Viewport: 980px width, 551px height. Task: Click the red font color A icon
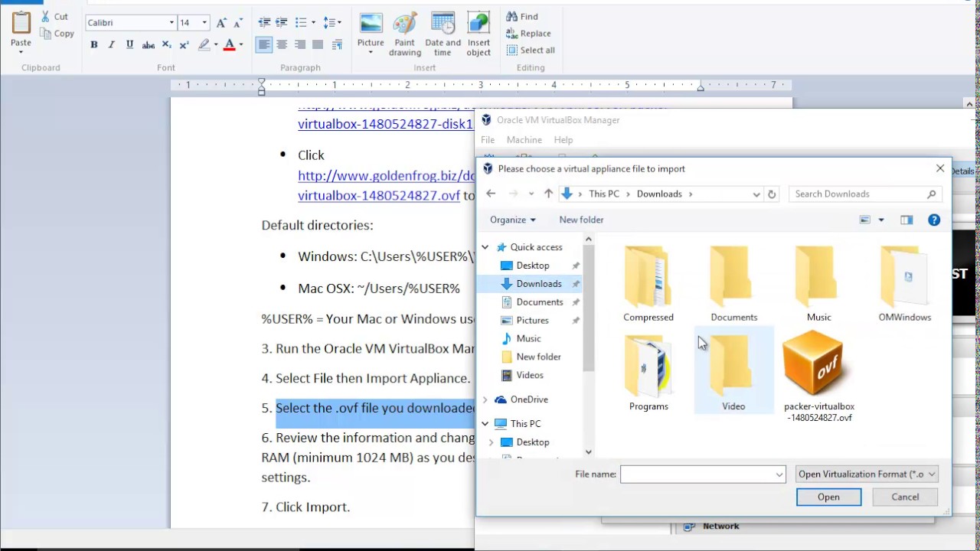(229, 45)
